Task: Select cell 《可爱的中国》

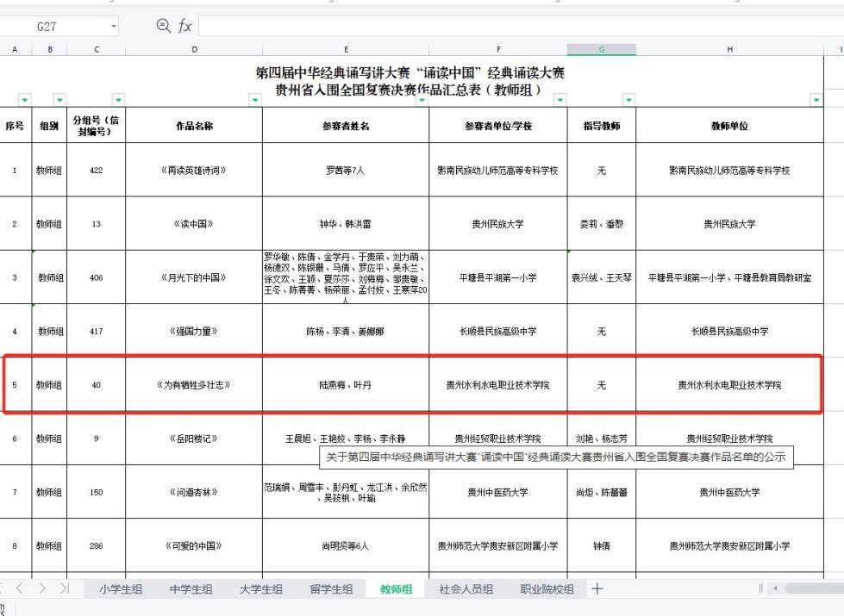Action: coord(194,545)
